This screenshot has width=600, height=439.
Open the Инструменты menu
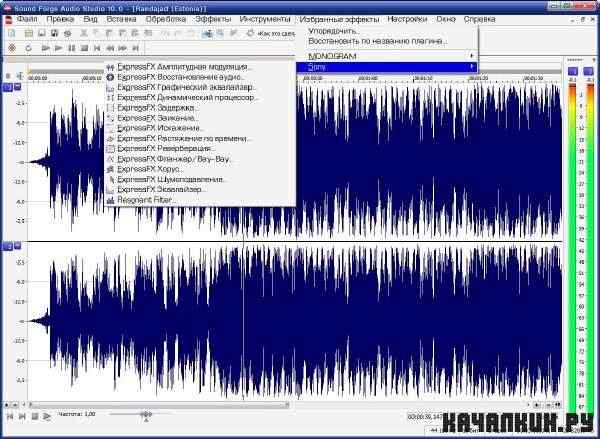tap(265, 19)
